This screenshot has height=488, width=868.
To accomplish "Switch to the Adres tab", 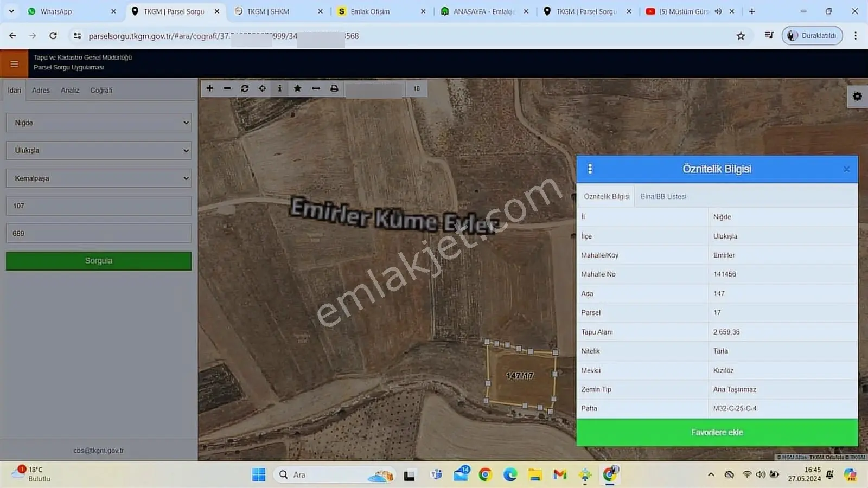I will coord(41,90).
